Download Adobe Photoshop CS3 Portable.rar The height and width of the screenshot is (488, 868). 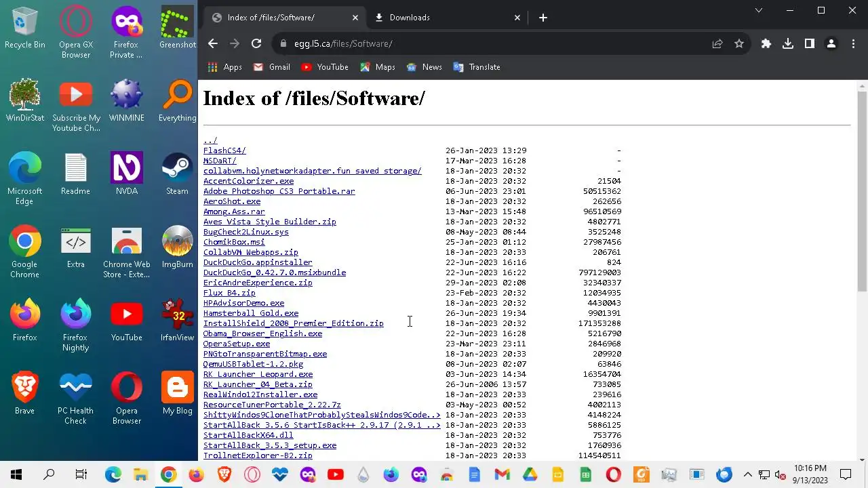click(279, 191)
